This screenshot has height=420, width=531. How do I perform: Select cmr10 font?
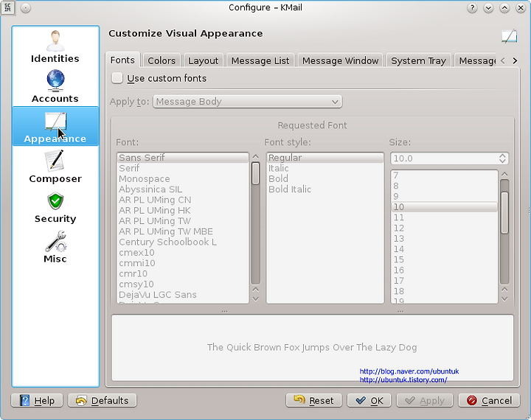click(183, 273)
